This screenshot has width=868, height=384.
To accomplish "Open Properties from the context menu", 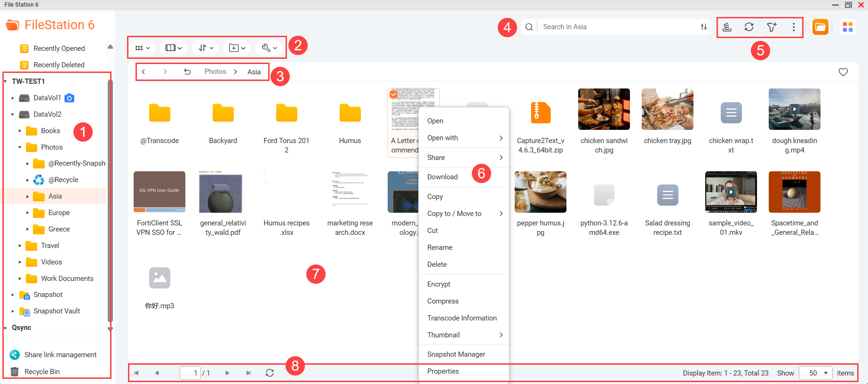I will coord(464,371).
